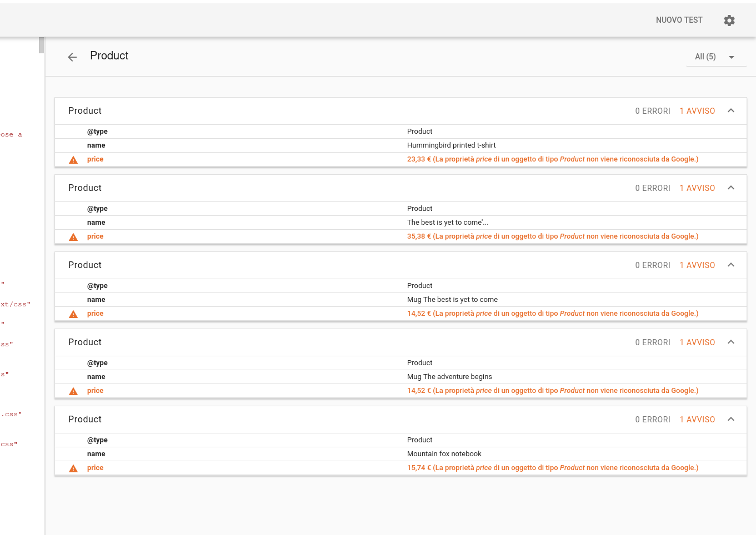This screenshot has height=535, width=756.
Task: Open the All (5) filter selector
Action: tap(705, 57)
